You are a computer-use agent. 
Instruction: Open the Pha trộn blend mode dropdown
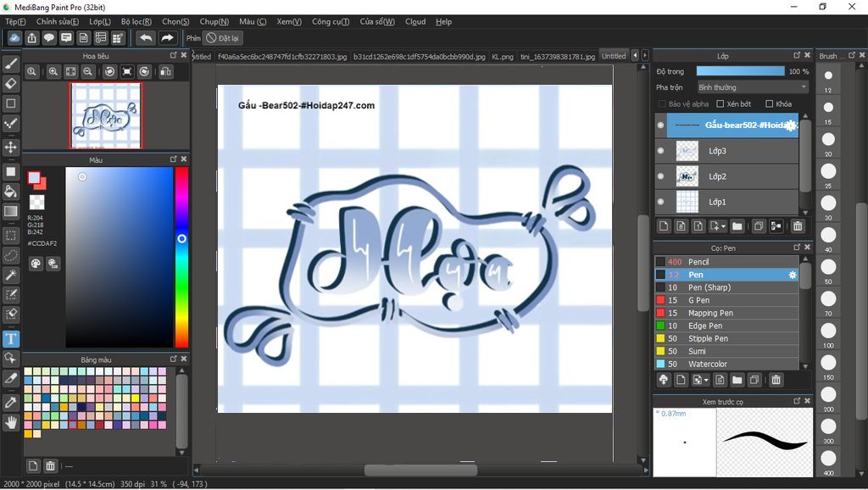pos(753,87)
